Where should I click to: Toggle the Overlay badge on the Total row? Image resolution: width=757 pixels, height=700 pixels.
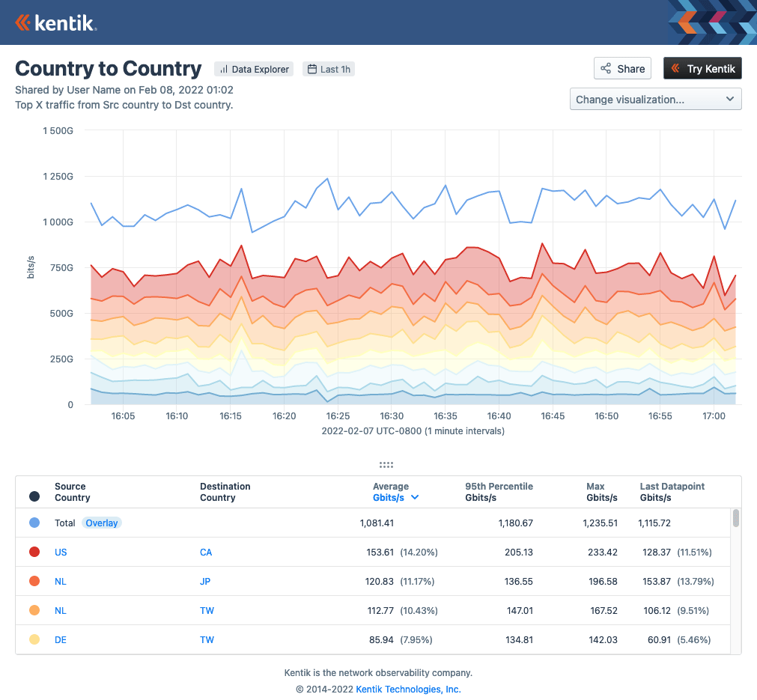click(x=101, y=523)
